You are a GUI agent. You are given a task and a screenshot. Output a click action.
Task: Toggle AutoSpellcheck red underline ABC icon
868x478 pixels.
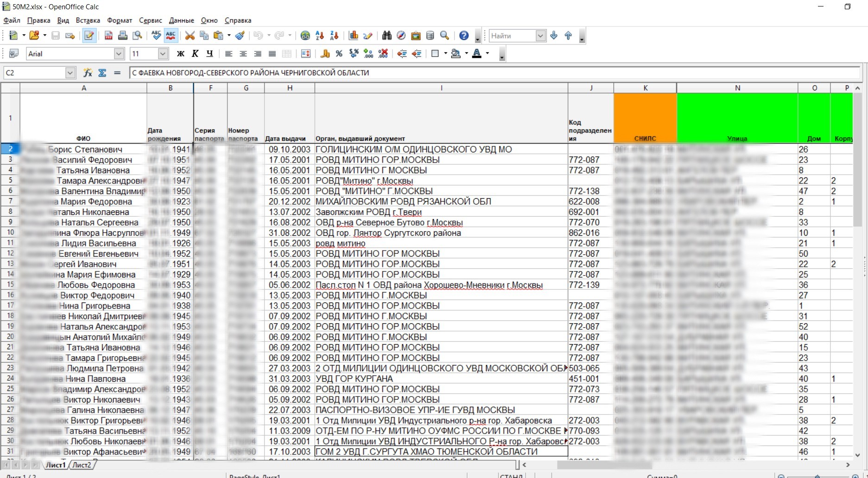pyautogui.click(x=171, y=36)
